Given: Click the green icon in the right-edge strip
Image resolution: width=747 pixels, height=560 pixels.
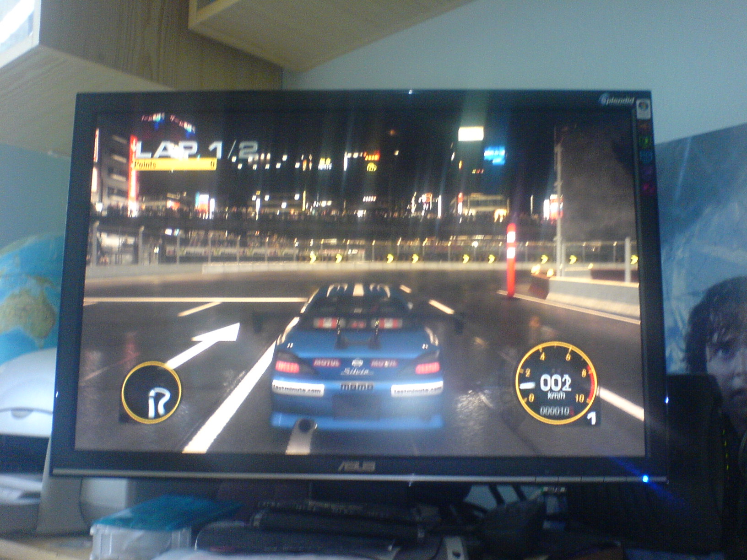Looking at the screenshot, I should pyautogui.click(x=646, y=141).
